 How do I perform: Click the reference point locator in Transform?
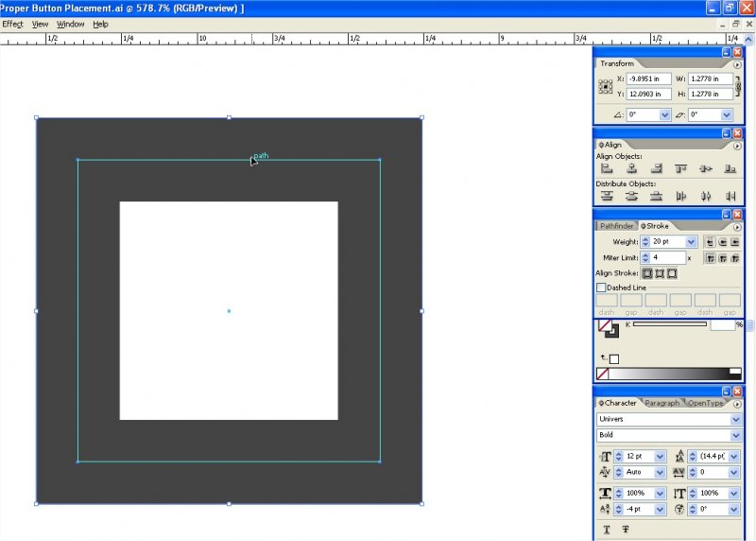pyautogui.click(x=606, y=86)
